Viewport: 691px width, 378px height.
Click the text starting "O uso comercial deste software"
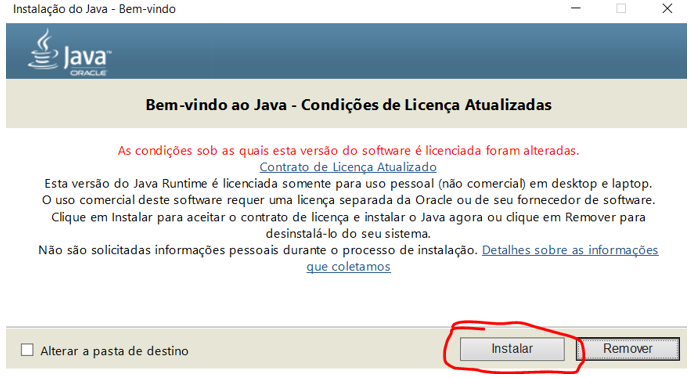[x=348, y=200]
